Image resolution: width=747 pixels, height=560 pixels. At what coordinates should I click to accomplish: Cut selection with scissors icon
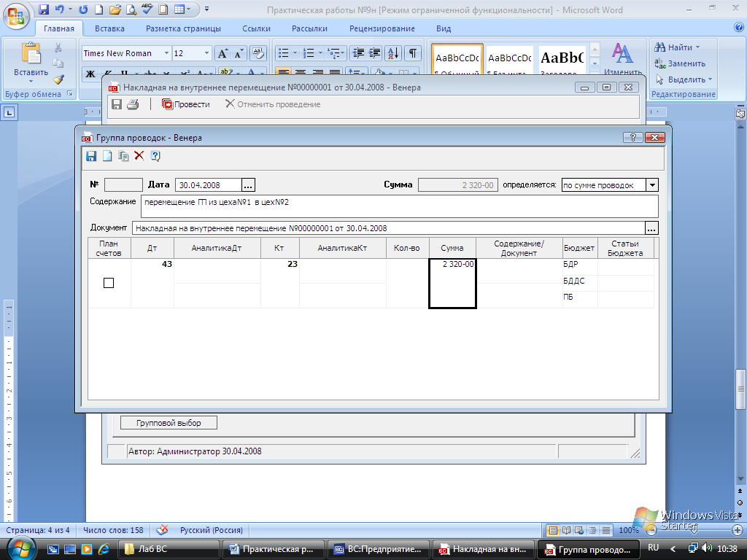pos(58,47)
